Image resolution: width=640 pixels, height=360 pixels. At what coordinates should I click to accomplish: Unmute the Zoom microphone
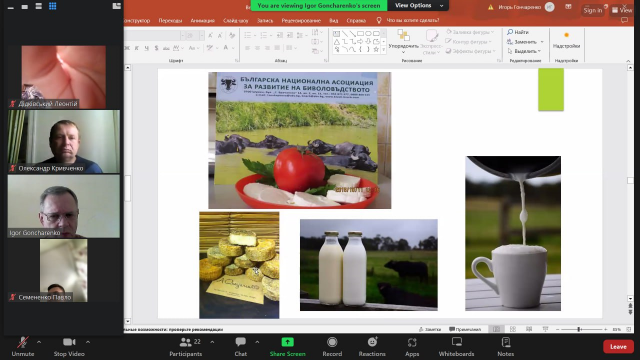point(23,347)
